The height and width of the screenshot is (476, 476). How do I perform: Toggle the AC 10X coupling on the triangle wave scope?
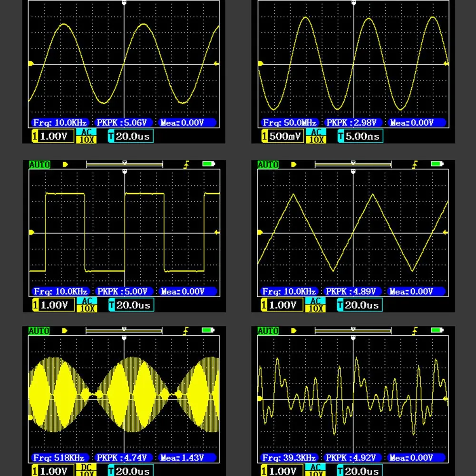tap(315, 304)
